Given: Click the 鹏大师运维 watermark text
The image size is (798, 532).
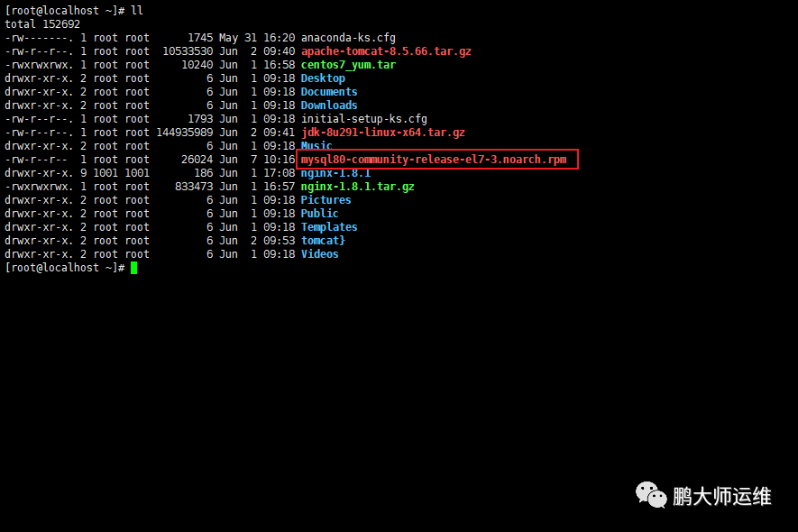Looking at the screenshot, I should (x=722, y=496).
